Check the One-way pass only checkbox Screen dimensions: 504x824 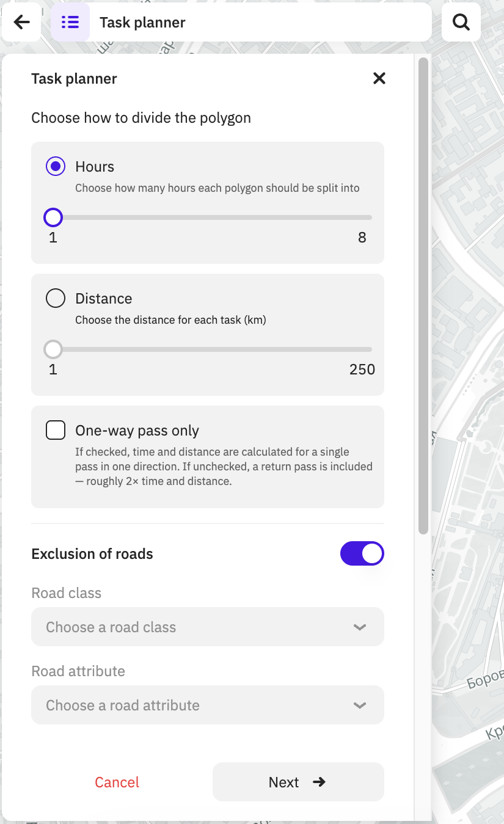(56, 430)
